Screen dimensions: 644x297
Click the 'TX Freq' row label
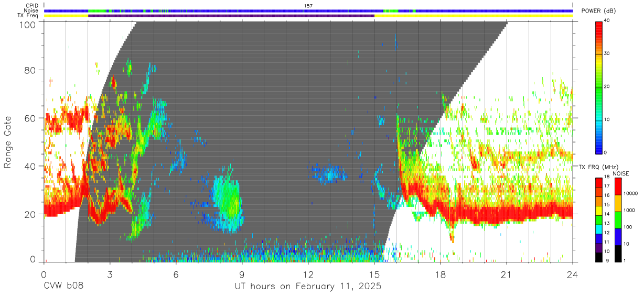click(27, 16)
